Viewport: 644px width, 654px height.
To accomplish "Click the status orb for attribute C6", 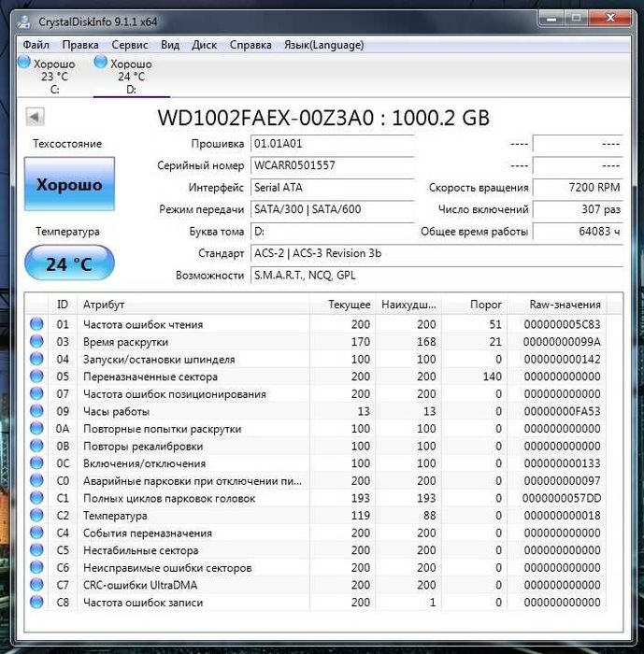I will pyautogui.click(x=36, y=567).
